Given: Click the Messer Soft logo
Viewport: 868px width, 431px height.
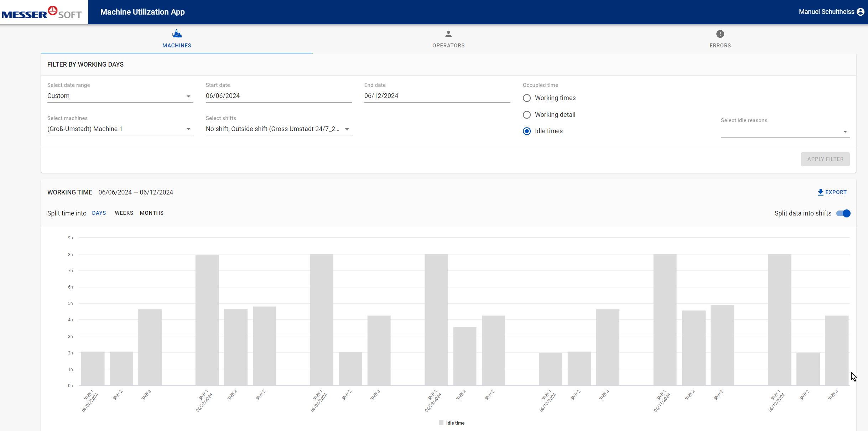Looking at the screenshot, I should pos(41,12).
